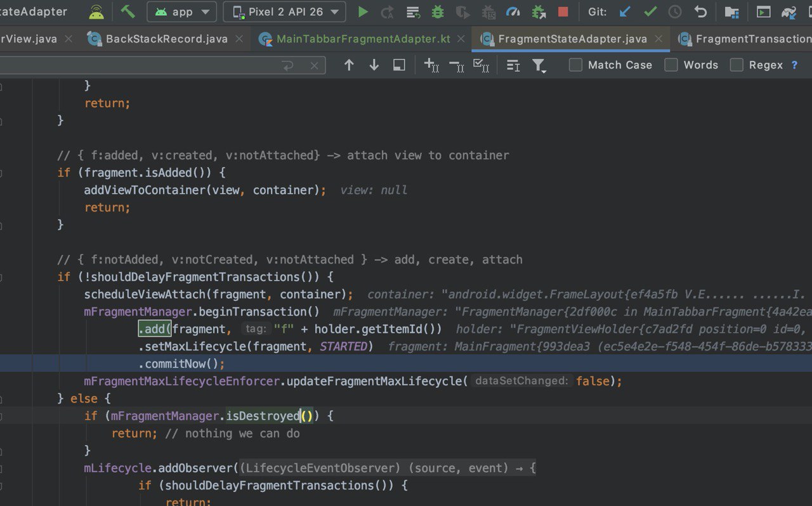Click Git update project blue arrow
The image size is (812, 506).
tap(625, 12)
